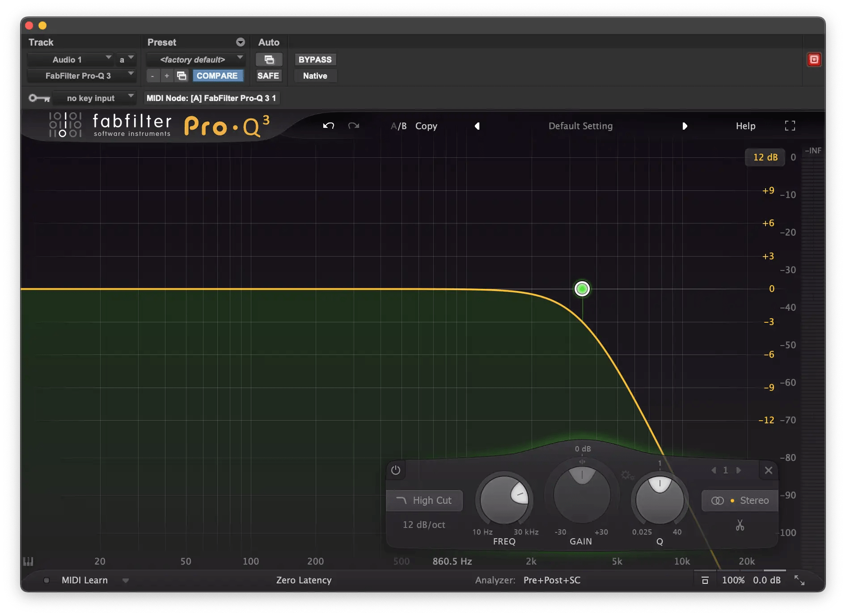Toggle MIDI Learn indicator
Screen dimensions: 846x616
pos(46,580)
